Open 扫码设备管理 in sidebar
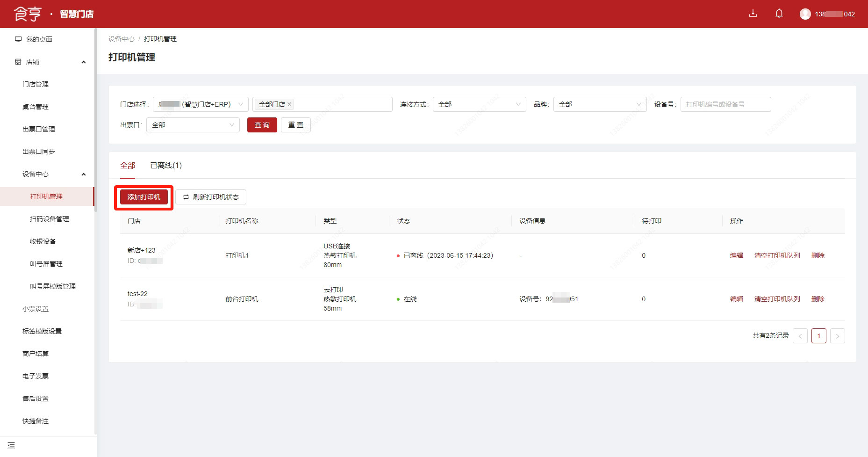Image resolution: width=868 pixels, height=457 pixels. pos(49,219)
